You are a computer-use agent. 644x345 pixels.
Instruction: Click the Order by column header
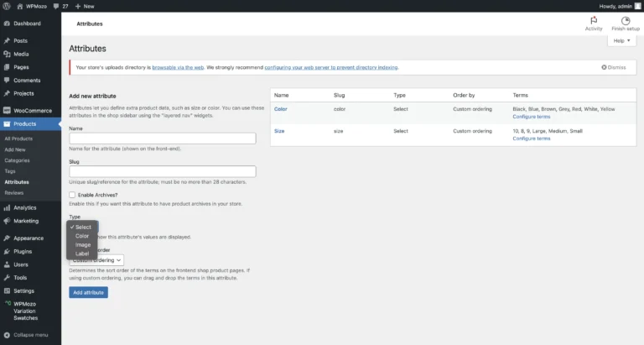click(x=464, y=95)
